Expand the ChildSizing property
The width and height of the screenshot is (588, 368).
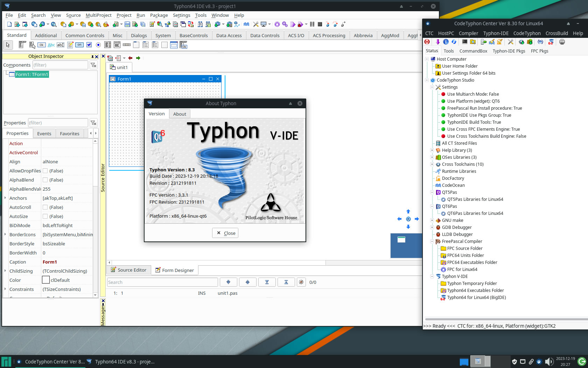5,271
